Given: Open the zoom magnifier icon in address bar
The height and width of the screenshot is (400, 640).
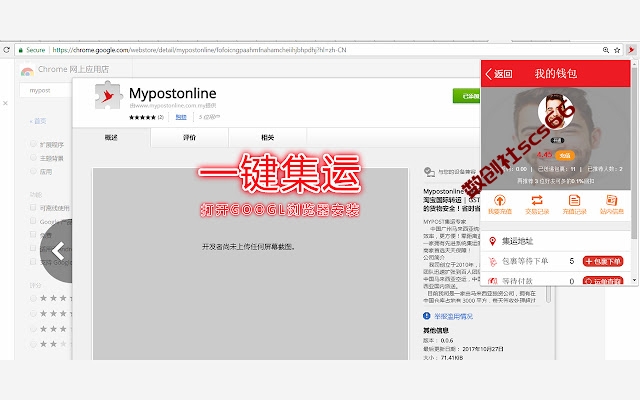Looking at the screenshot, I should pos(606,50).
